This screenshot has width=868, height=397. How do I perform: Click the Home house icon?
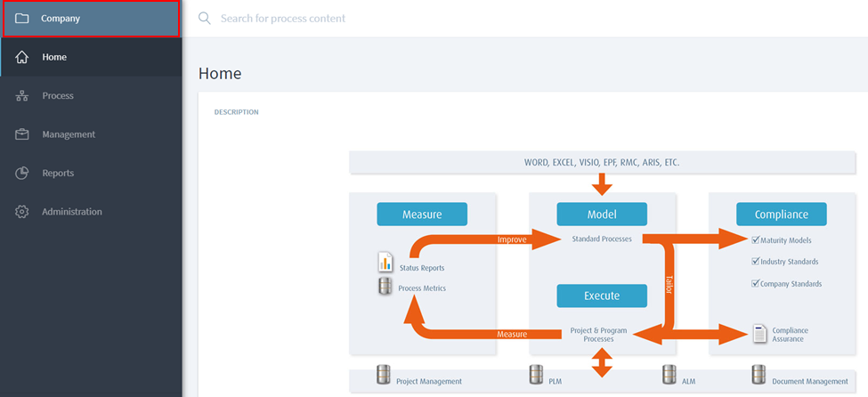click(x=22, y=57)
